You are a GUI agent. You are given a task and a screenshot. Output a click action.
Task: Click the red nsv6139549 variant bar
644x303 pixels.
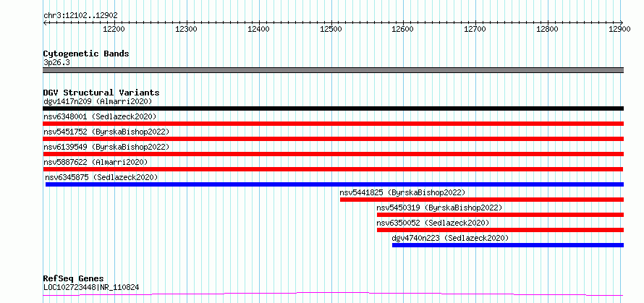tap(333, 154)
